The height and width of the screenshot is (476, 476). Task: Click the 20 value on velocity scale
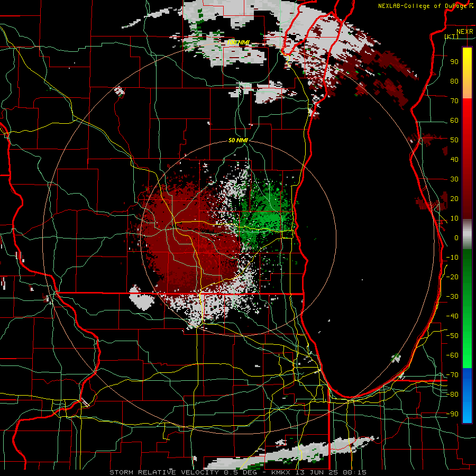pos(454,198)
